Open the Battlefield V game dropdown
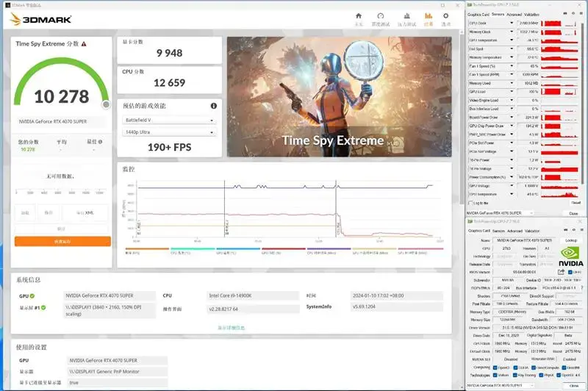 [x=169, y=121]
